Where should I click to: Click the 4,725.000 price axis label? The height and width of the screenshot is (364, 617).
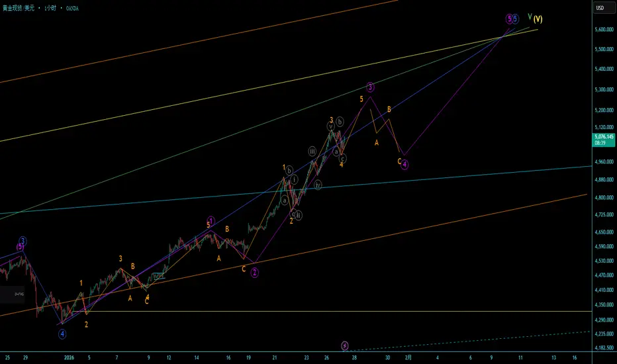604,215
